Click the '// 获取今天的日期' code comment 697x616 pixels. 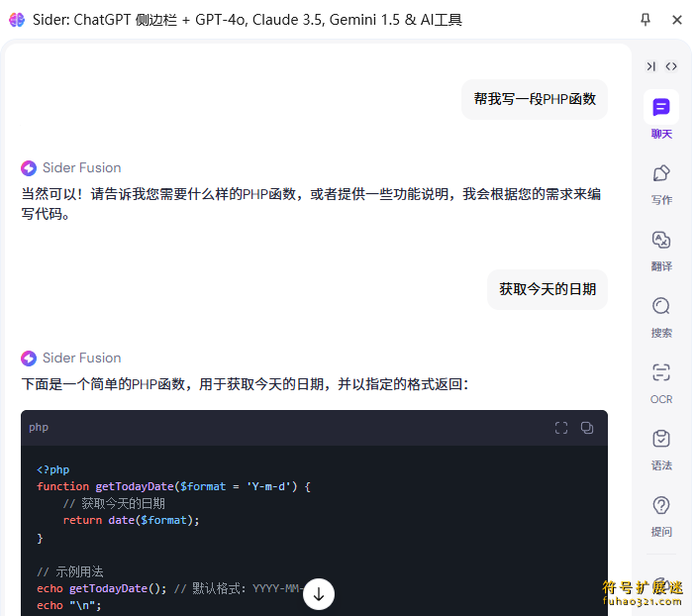coord(114,503)
